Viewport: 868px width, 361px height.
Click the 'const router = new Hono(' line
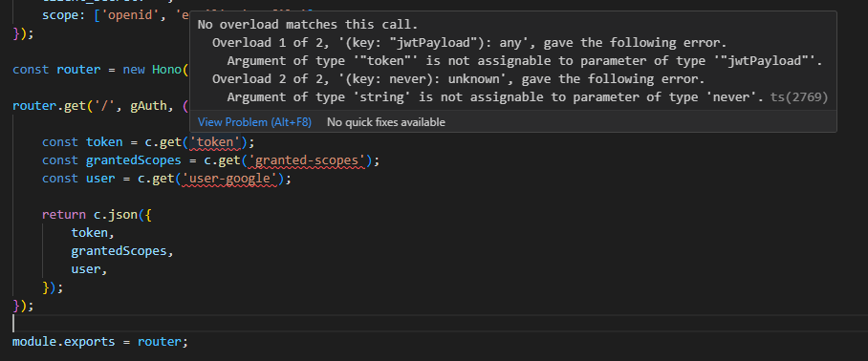[x=100, y=70]
